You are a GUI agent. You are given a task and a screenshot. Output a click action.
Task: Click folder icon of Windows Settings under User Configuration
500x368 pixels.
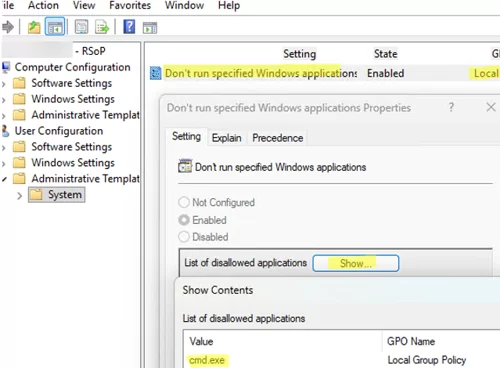[x=19, y=163]
